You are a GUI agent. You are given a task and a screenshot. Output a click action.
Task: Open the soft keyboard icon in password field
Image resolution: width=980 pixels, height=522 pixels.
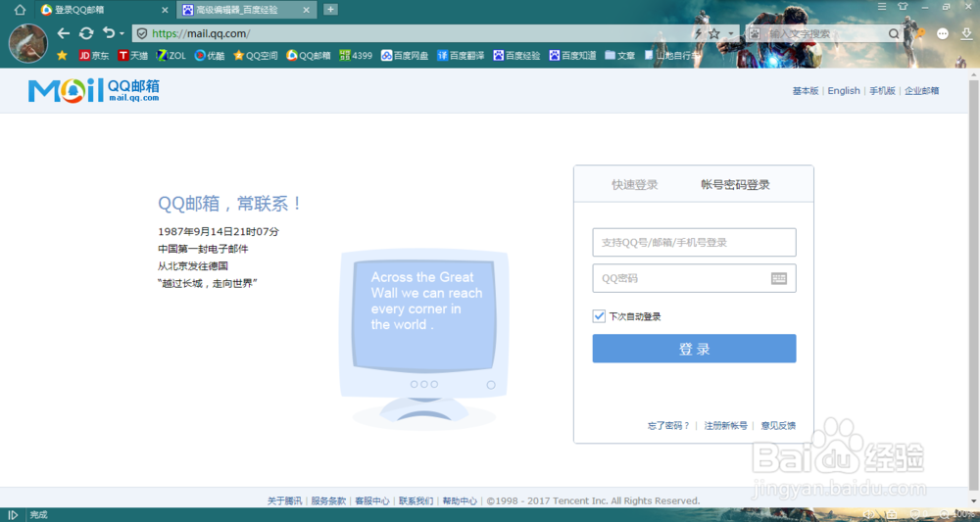779,278
